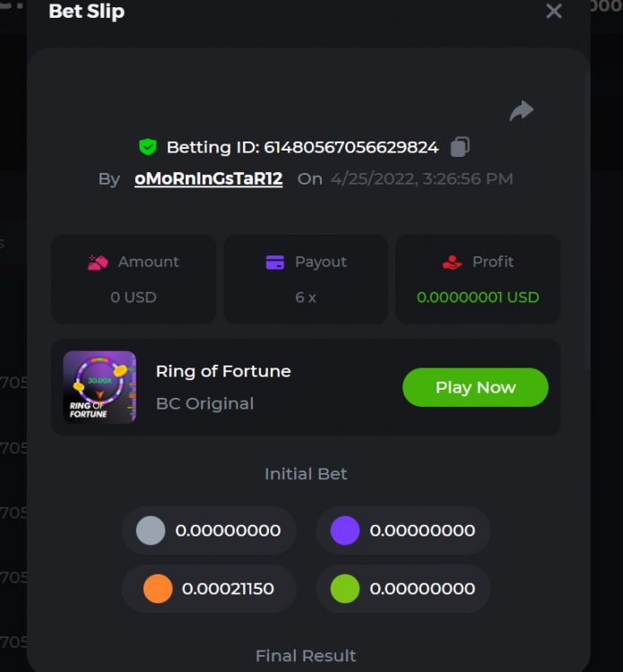Open user oMoRnInGsTaR12 profile link
This screenshot has width=623, height=672.
[208, 178]
